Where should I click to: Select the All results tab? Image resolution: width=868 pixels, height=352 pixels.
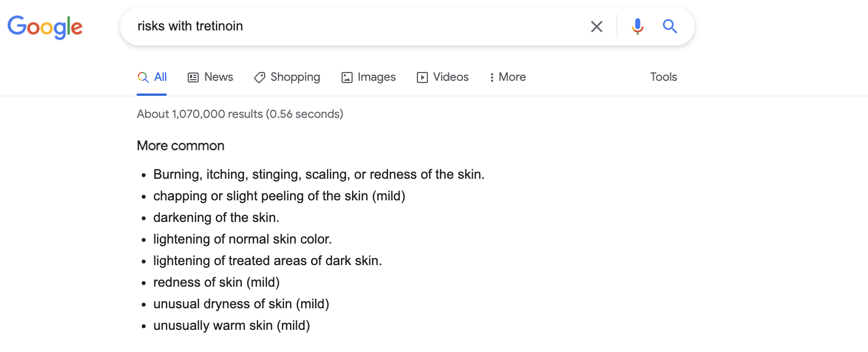(152, 77)
